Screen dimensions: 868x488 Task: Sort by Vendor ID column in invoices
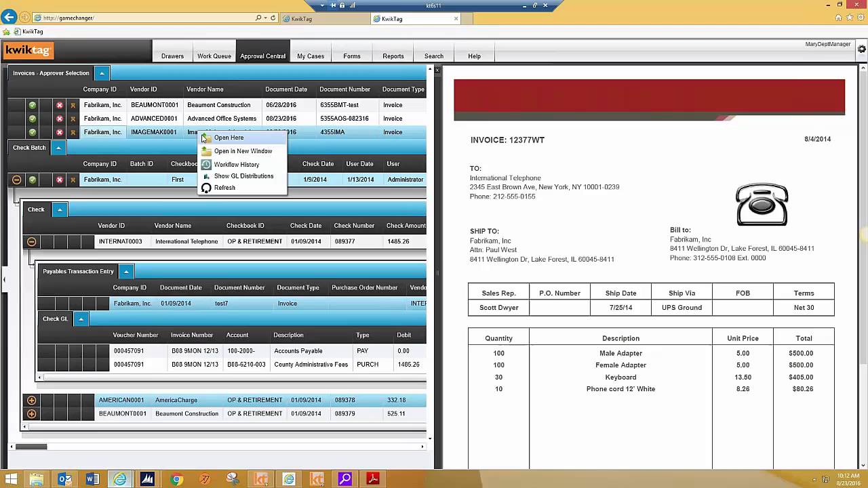point(144,89)
